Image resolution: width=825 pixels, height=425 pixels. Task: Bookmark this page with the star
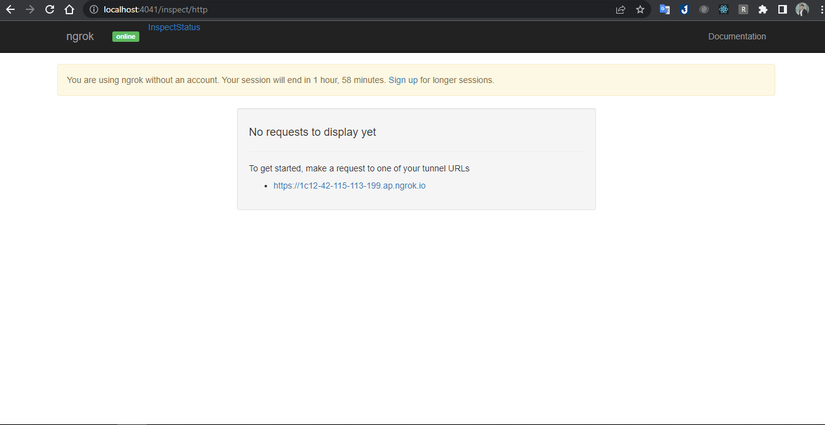(x=640, y=9)
